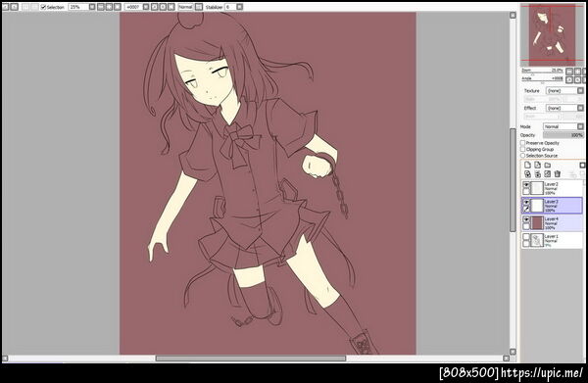The image size is (588, 383).
Task: Click Layer4 maroon thumbnail
Action: click(x=537, y=223)
